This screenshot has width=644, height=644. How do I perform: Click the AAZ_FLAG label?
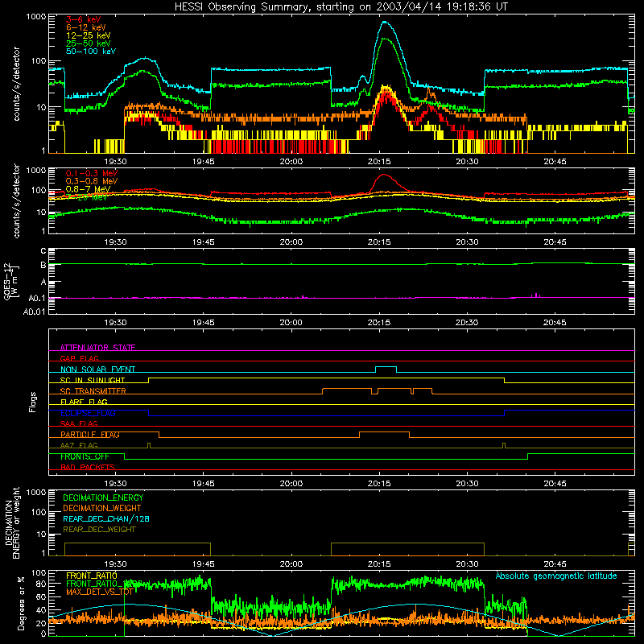(79, 445)
